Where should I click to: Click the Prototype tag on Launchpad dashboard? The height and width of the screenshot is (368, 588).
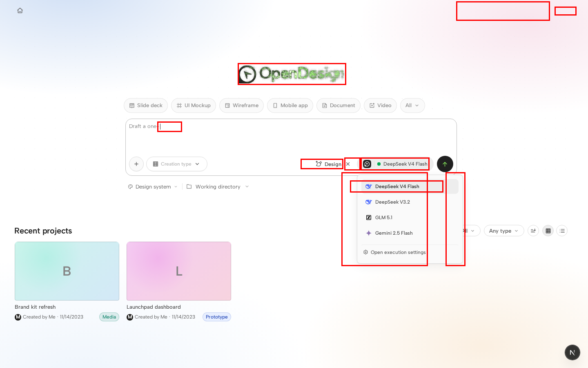tap(217, 317)
